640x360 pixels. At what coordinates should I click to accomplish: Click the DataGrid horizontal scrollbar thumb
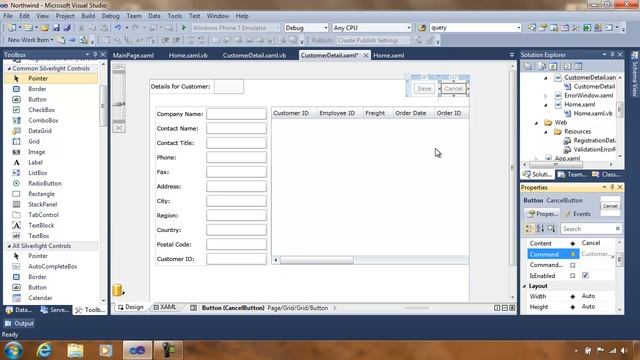[x=317, y=260]
